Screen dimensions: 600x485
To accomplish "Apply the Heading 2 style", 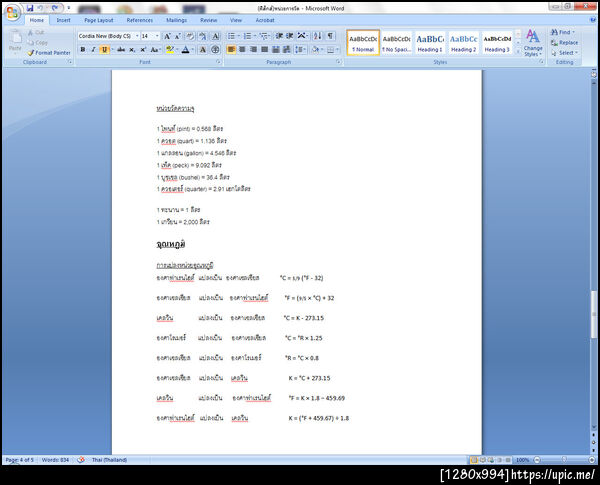I will pos(463,43).
